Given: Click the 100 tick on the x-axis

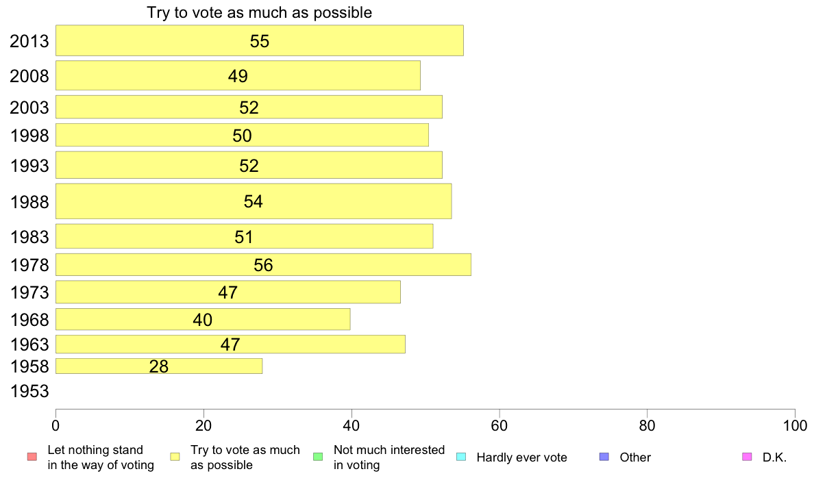Looking at the screenshot, I should coord(795,426).
